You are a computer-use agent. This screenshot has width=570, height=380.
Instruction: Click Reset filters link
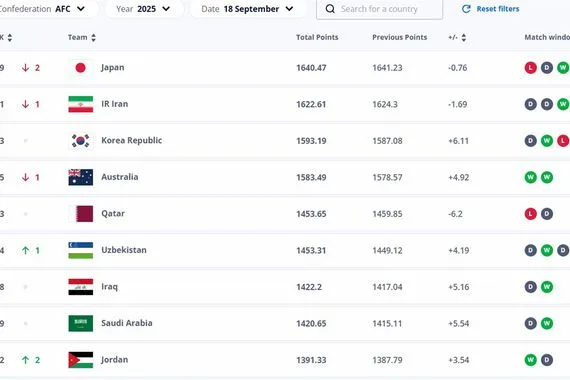[x=490, y=9]
